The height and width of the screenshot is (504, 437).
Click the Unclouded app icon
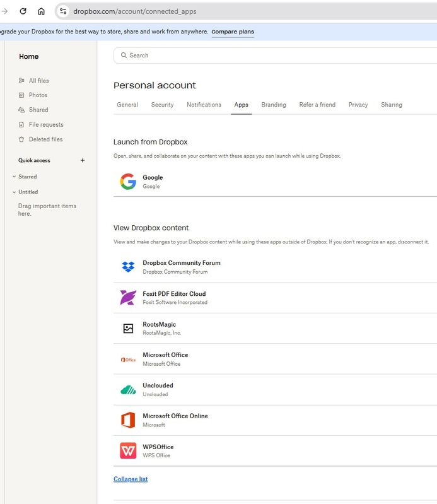point(128,389)
